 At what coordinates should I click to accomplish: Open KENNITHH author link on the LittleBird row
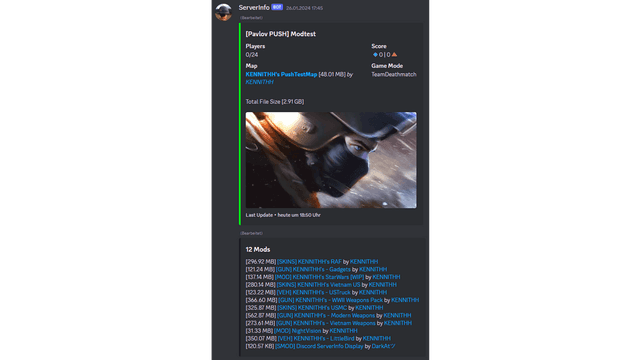377,338
